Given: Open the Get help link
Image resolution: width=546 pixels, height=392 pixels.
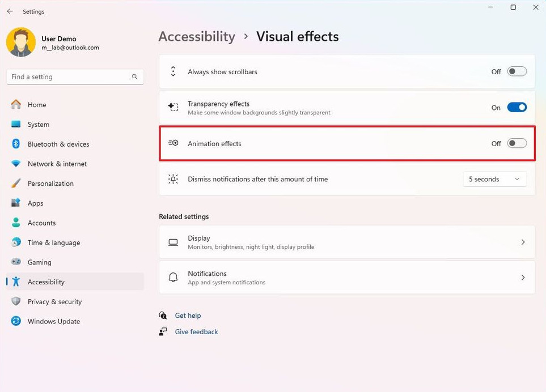Looking at the screenshot, I should click(188, 316).
